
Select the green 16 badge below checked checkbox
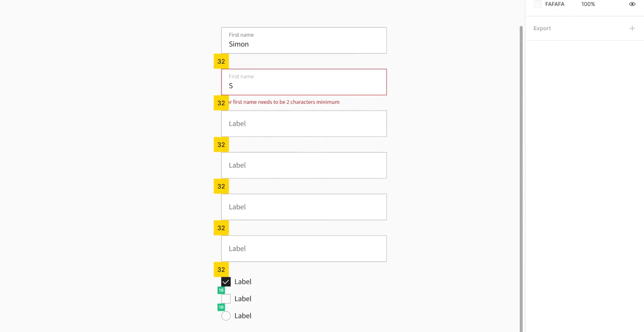221,290
